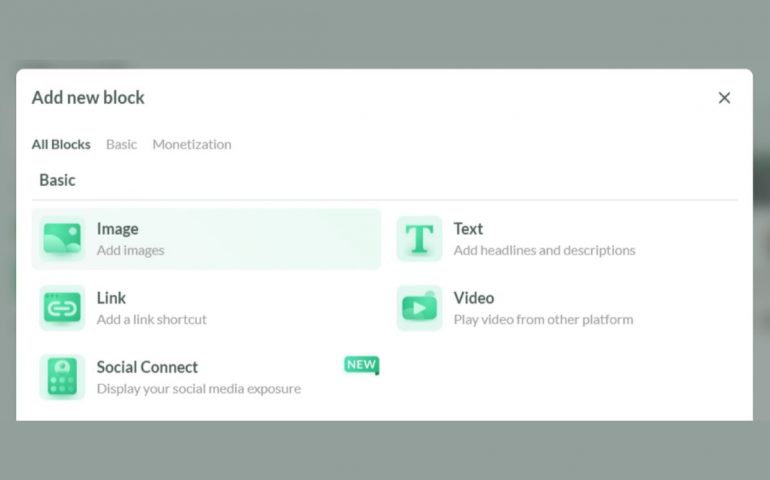Viewport: 770px width, 480px height.
Task: Go to the Monetization tab
Action: (x=191, y=144)
